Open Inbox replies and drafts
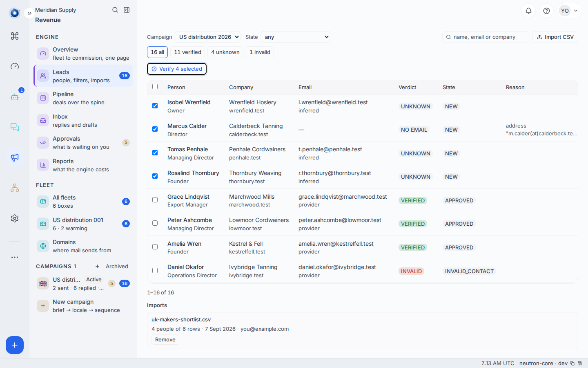This screenshot has height=368, width=588. 83,121
